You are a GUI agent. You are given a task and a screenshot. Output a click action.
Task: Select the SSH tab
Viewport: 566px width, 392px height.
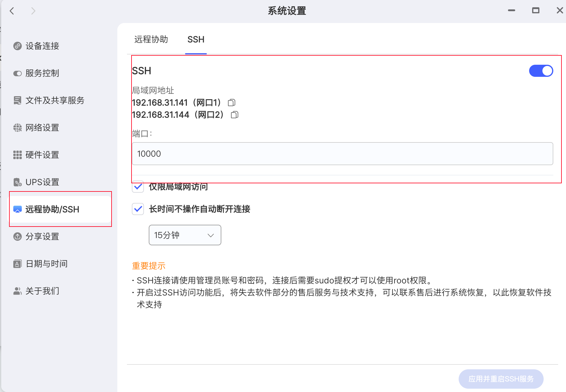(x=196, y=39)
